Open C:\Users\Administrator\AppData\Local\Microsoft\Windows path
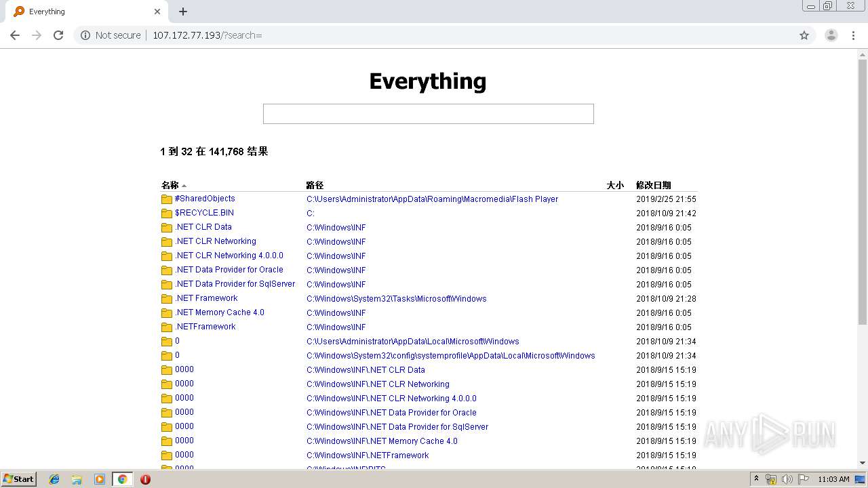This screenshot has height=488, width=868. click(x=413, y=342)
